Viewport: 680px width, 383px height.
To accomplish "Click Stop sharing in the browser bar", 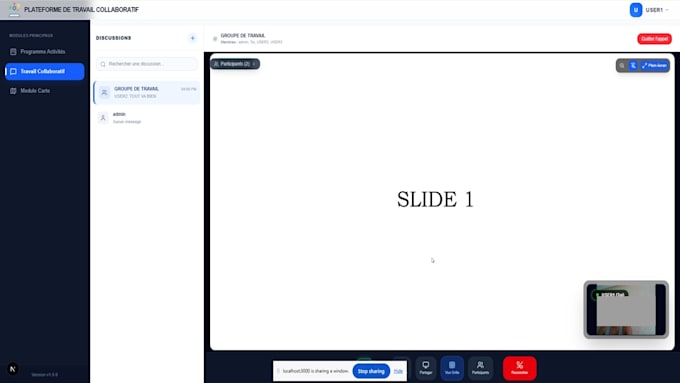I will click(x=371, y=371).
